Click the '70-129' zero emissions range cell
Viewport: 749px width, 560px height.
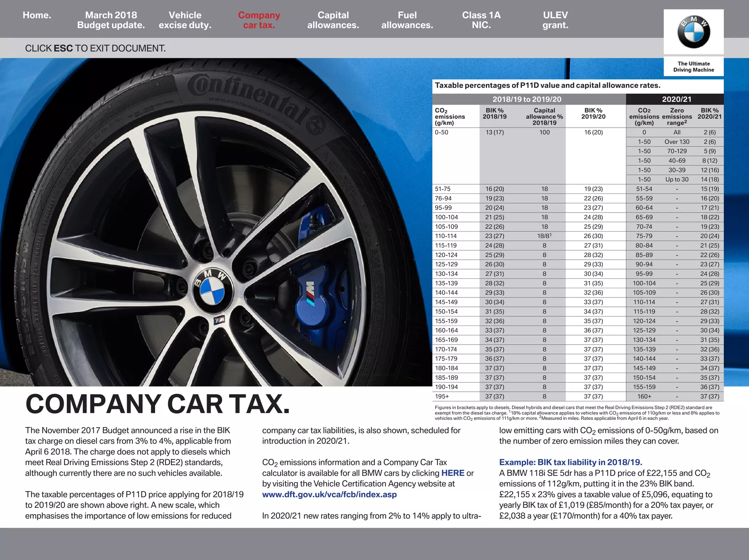point(677,151)
